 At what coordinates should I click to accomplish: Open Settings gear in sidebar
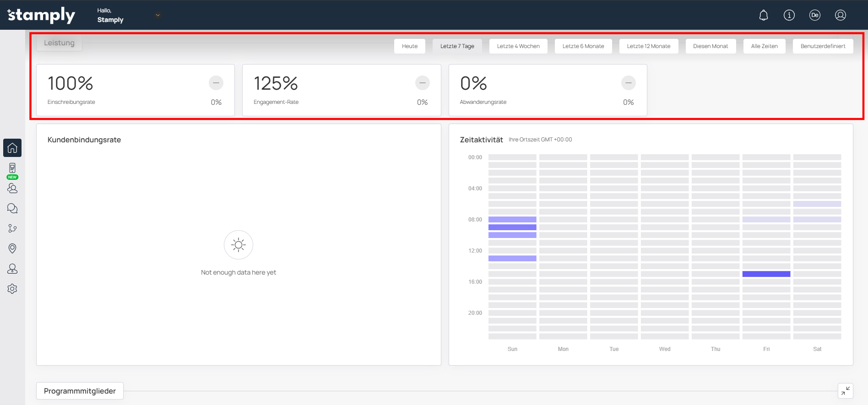(x=12, y=289)
